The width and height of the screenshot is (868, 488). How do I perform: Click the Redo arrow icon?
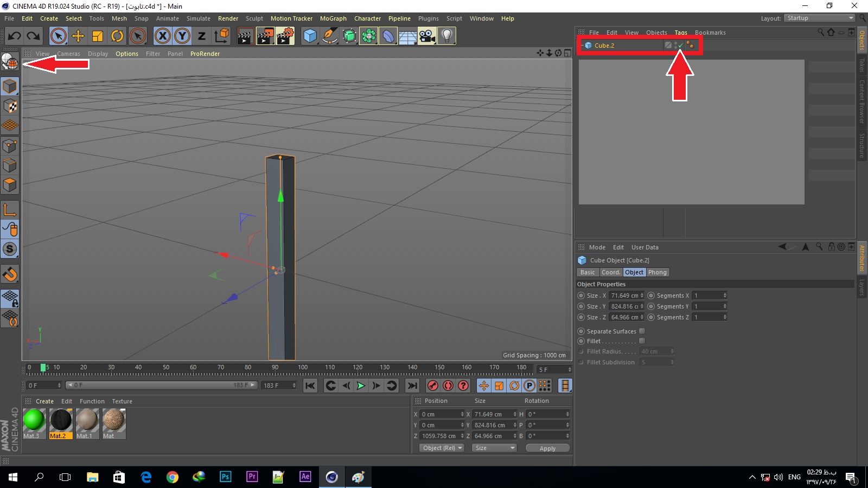[34, 36]
